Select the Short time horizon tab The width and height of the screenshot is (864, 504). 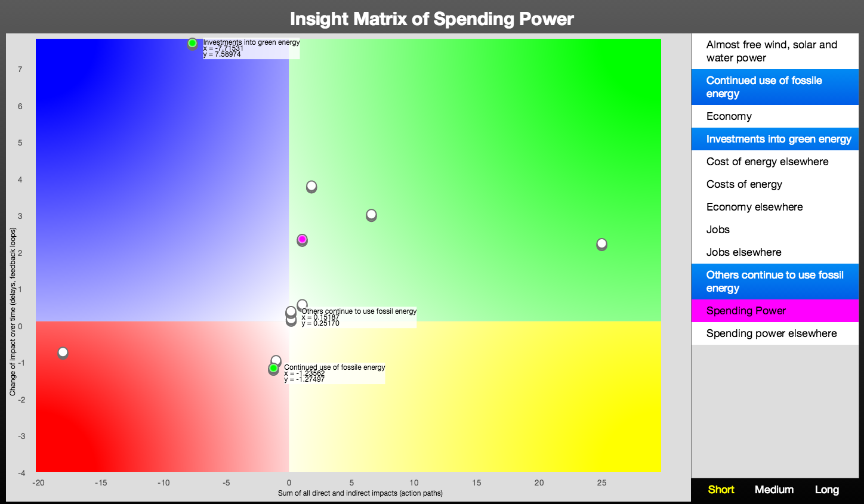point(721,490)
